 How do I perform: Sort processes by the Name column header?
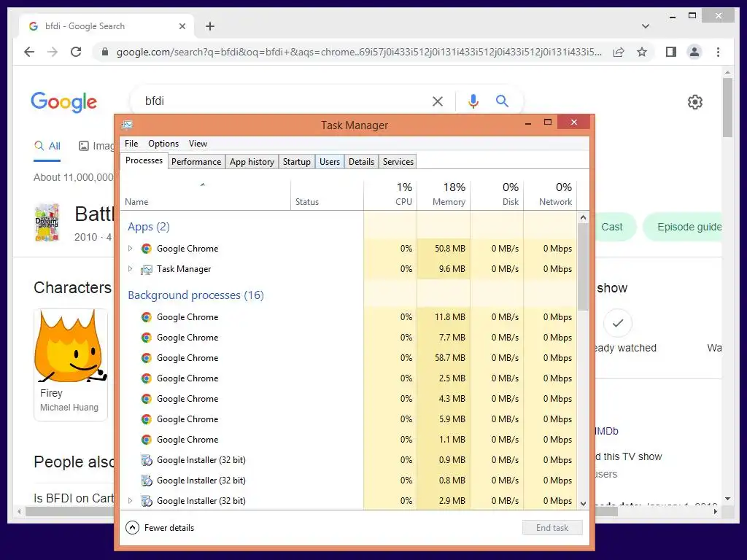click(x=205, y=195)
